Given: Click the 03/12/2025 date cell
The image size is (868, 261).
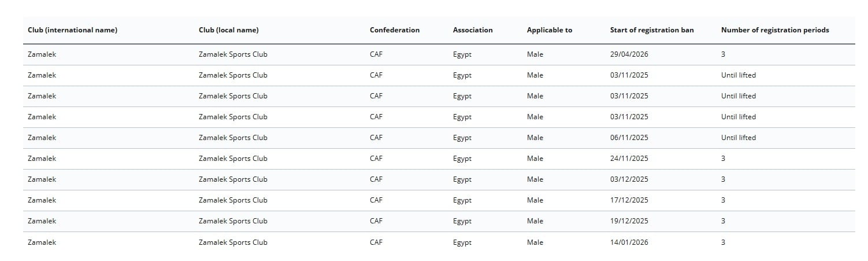Looking at the screenshot, I should [x=629, y=179].
